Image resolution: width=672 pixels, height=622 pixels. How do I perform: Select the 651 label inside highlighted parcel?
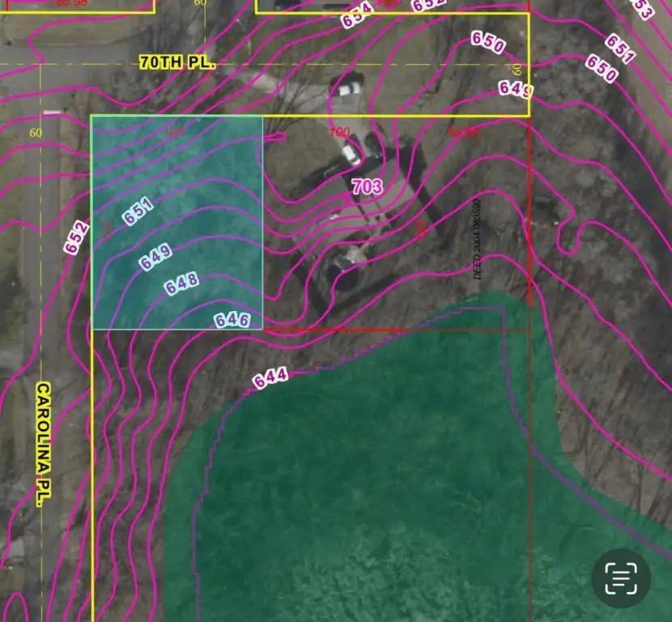[138, 212]
